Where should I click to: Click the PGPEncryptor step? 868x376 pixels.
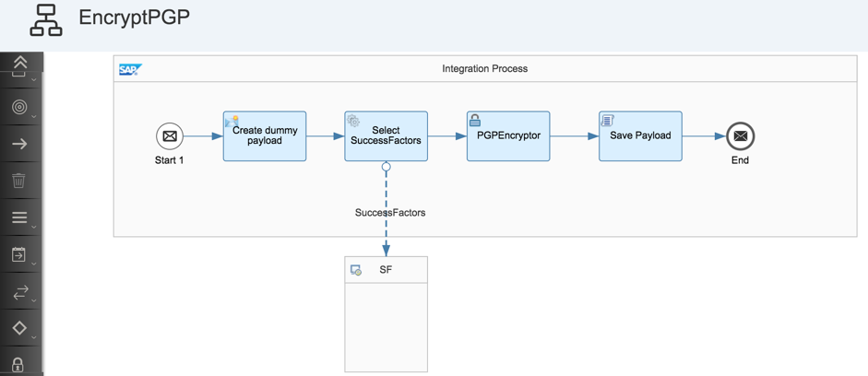click(x=508, y=136)
